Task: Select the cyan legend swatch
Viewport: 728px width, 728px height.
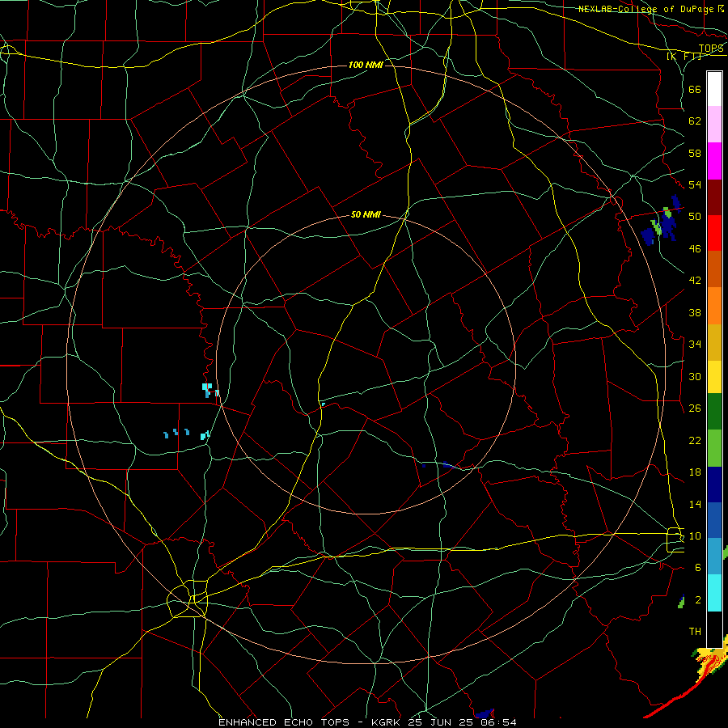Action: tap(714, 593)
